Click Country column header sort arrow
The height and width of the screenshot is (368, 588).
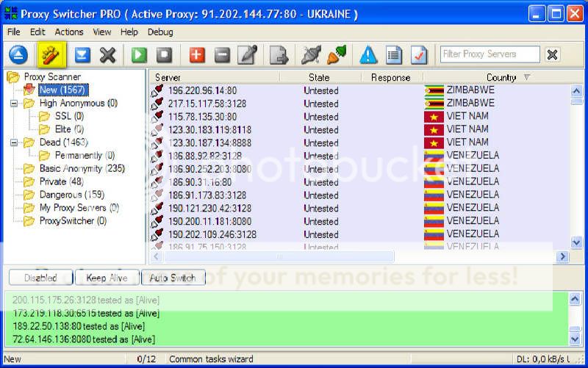pos(526,77)
